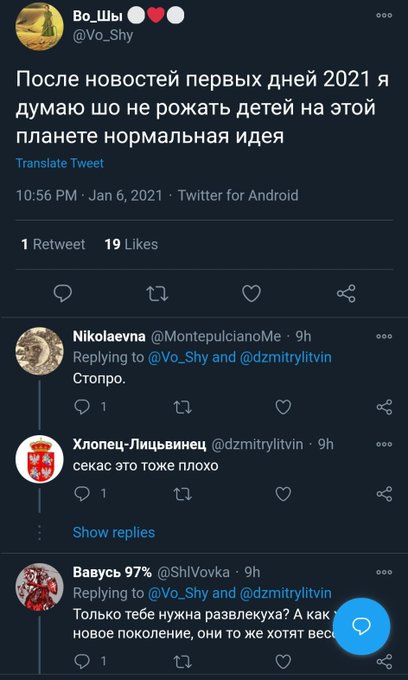Open more options on Nikolaevna's reply

pyautogui.click(x=384, y=337)
